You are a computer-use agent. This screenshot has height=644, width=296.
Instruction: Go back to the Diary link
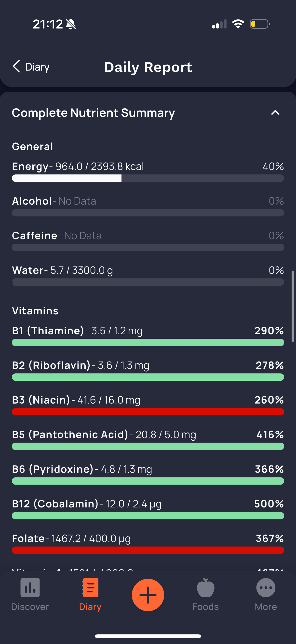point(38,67)
